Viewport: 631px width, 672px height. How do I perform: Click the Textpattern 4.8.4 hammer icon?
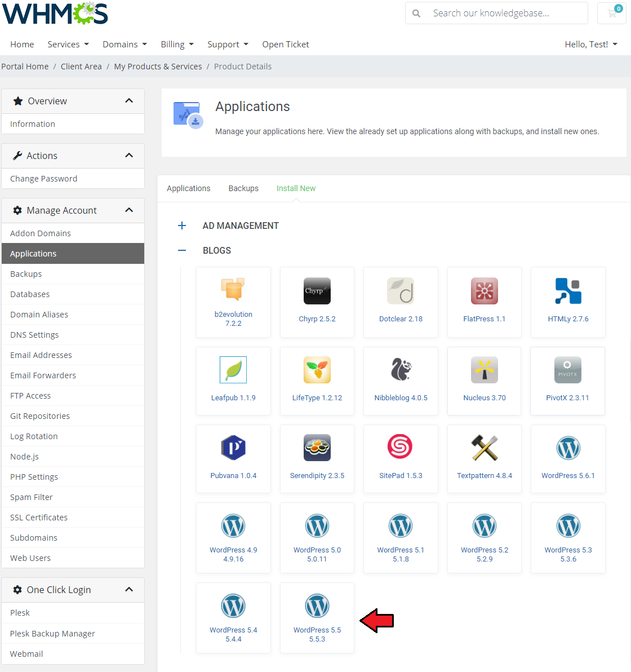coord(485,448)
